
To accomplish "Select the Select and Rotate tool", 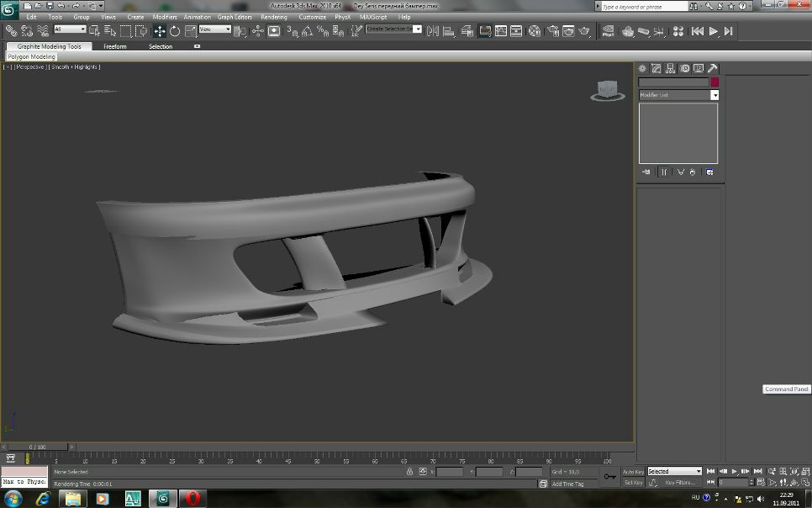I will click(x=175, y=31).
